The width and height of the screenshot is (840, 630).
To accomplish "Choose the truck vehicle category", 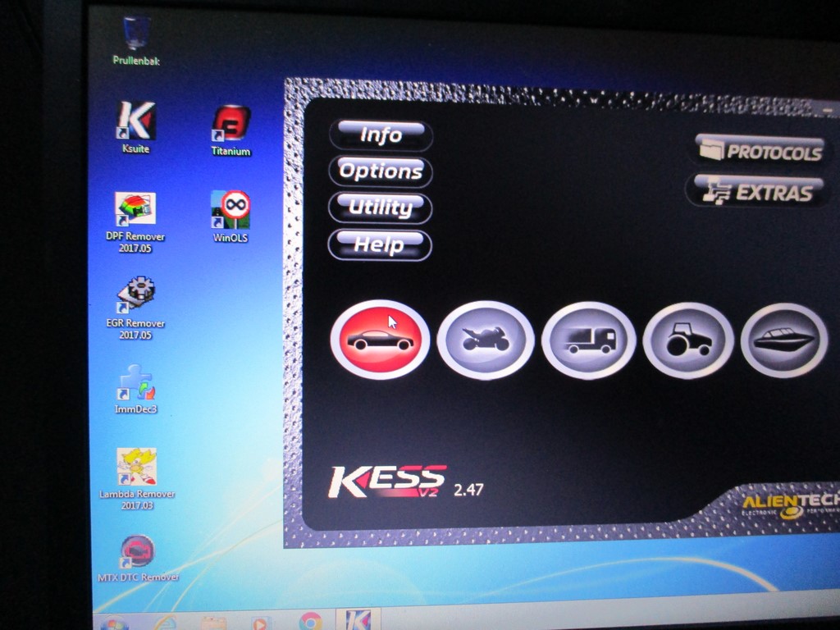I will 589,340.
